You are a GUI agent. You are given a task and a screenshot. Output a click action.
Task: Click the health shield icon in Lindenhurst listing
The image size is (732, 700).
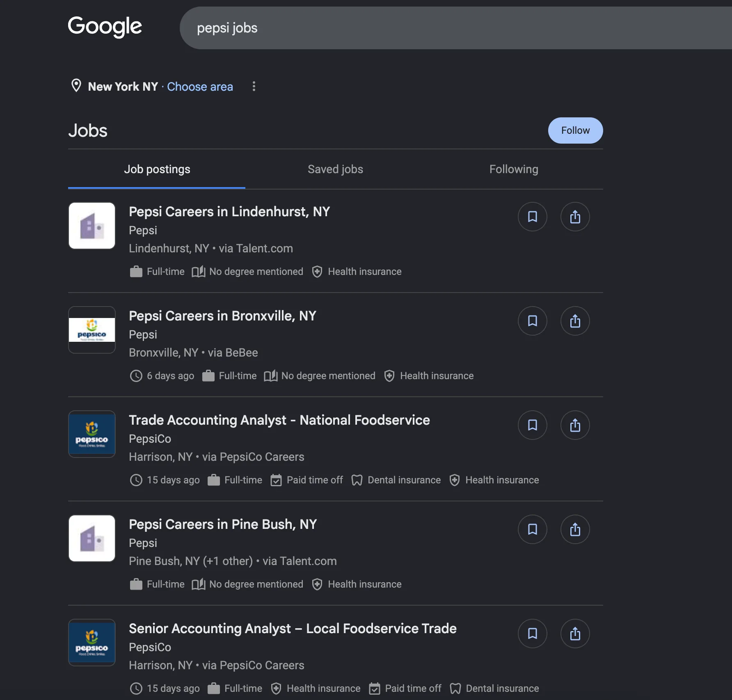point(317,272)
